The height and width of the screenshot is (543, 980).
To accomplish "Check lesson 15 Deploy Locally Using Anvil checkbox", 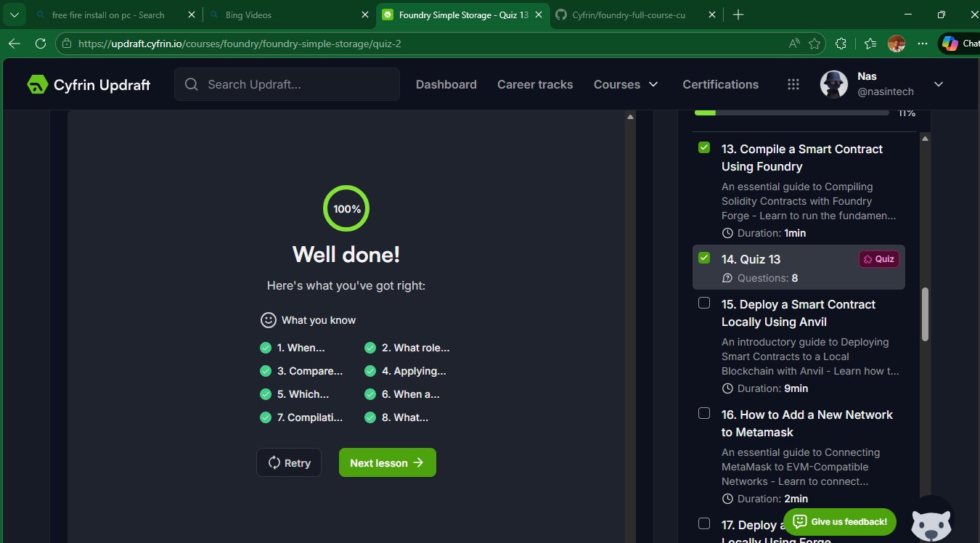I will tap(704, 303).
